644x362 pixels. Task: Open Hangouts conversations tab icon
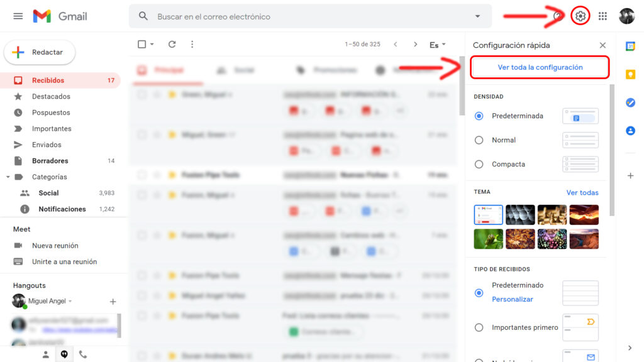(65, 354)
